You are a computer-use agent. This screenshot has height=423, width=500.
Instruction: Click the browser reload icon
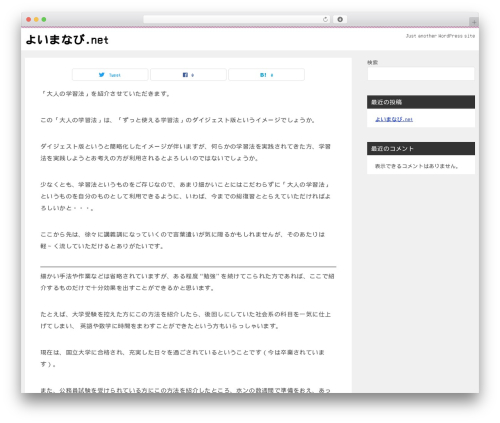pyautogui.click(x=325, y=19)
